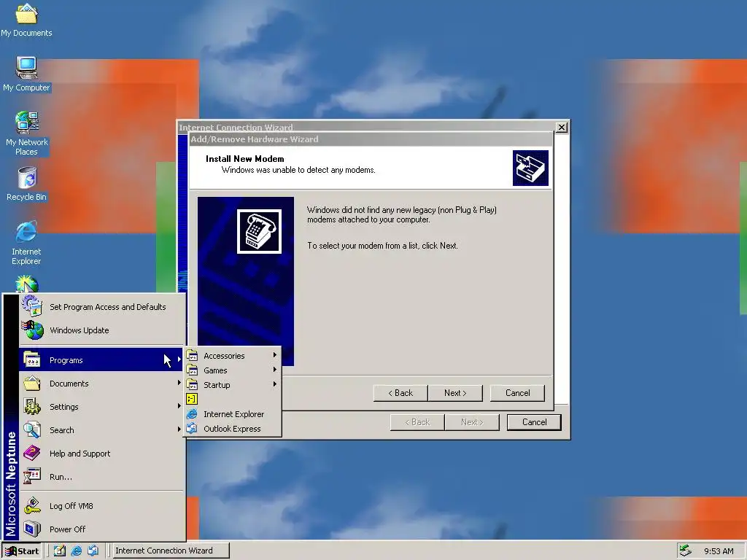747x560 pixels.
Task: Click the Settings gear icon in Start menu
Action: (32, 406)
